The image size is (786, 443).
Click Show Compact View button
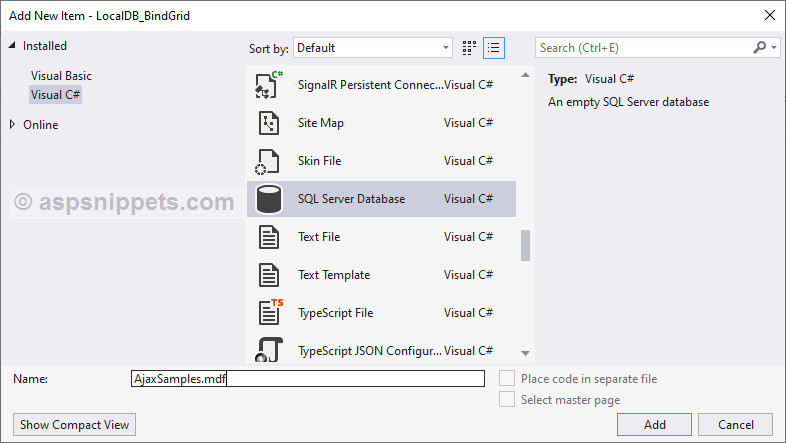click(74, 424)
